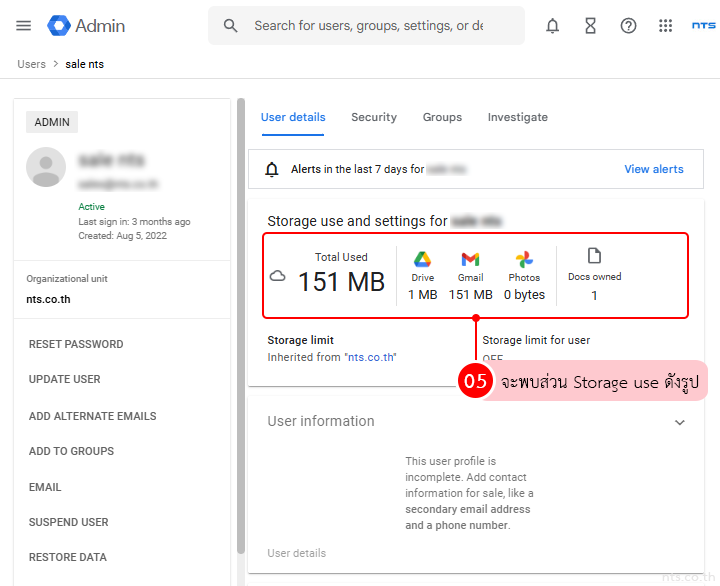The height and width of the screenshot is (586, 720).
Task: Open the Help question mark icon
Action: coord(628,26)
